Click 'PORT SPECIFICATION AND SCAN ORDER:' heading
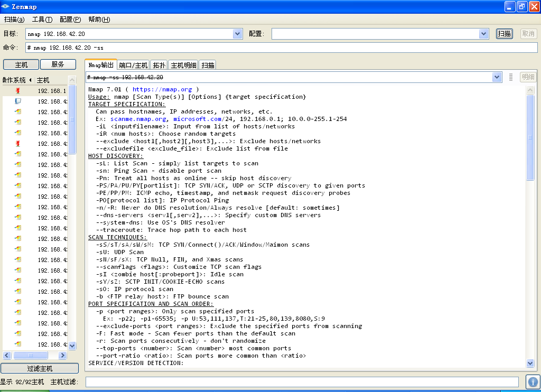 coord(151,304)
